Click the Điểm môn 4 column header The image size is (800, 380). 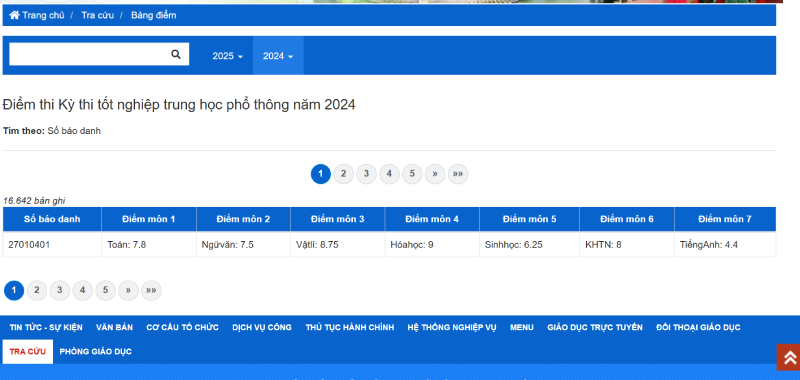432,219
